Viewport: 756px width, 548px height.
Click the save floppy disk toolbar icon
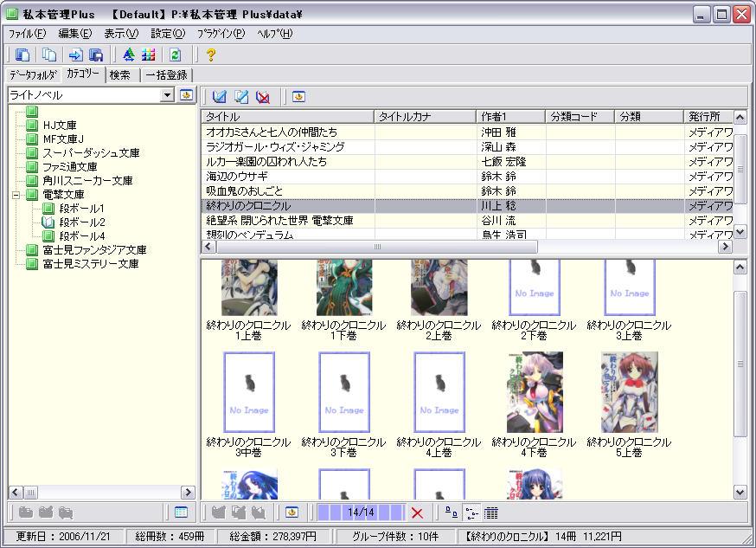point(96,55)
